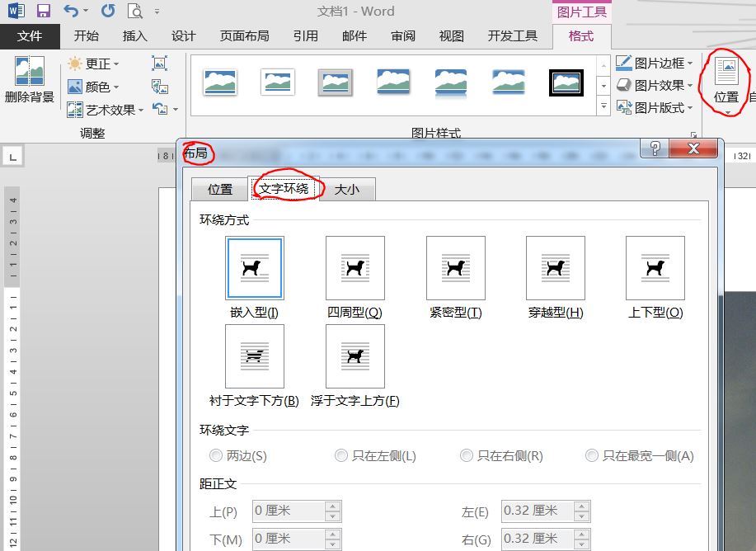
Task: Open Corrections (更正) options
Action: (93, 64)
